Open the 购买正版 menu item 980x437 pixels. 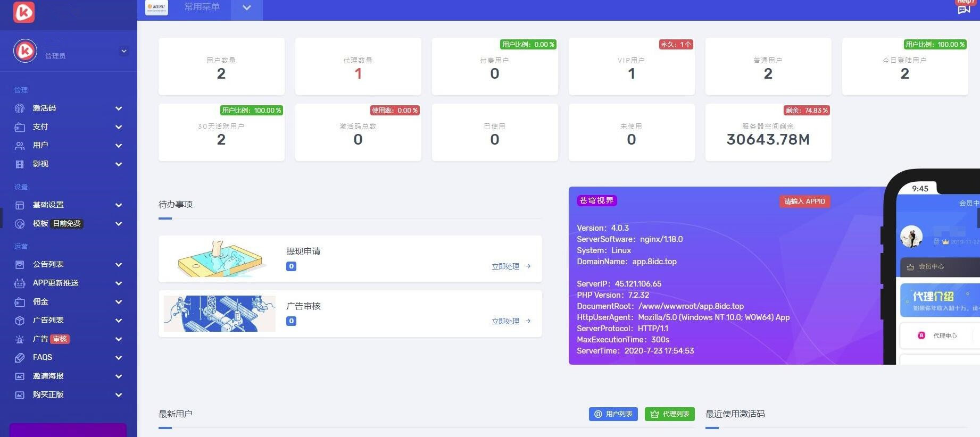pyautogui.click(x=48, y=395)
